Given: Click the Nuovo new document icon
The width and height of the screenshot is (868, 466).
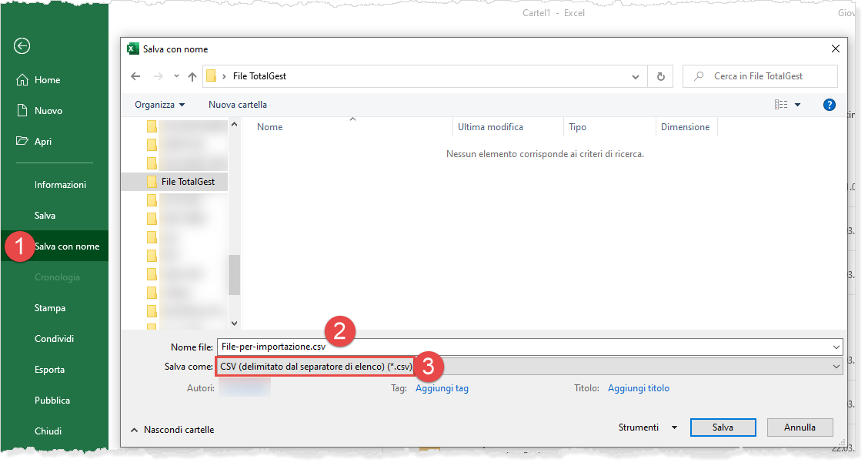Looking at the screenshot, I should point(22,111).
